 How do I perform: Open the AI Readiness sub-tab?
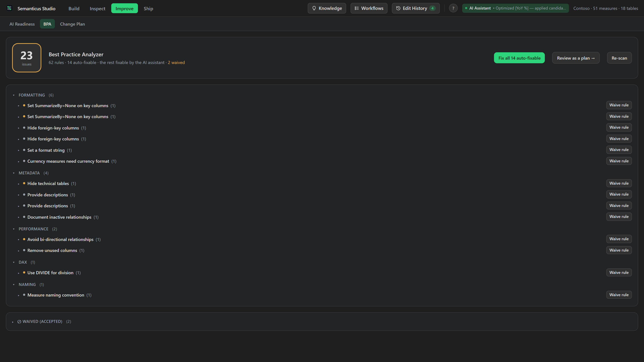[x=22, y=24]
